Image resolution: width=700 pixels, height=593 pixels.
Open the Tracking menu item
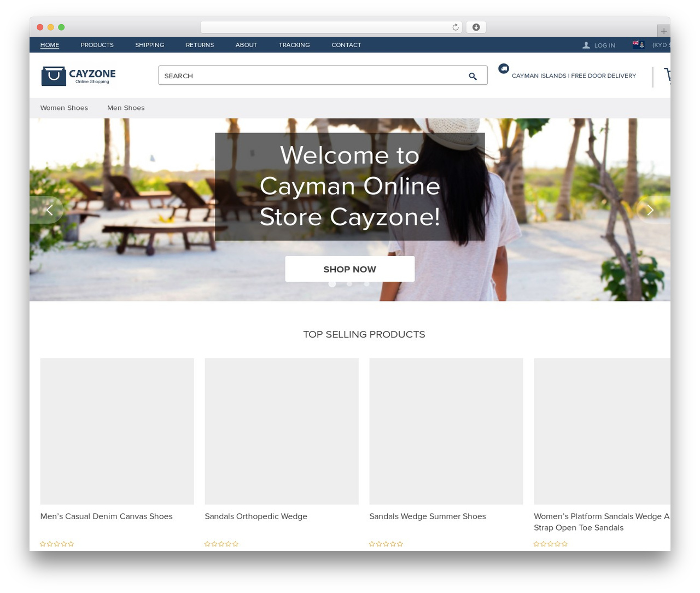click(294, 45)
